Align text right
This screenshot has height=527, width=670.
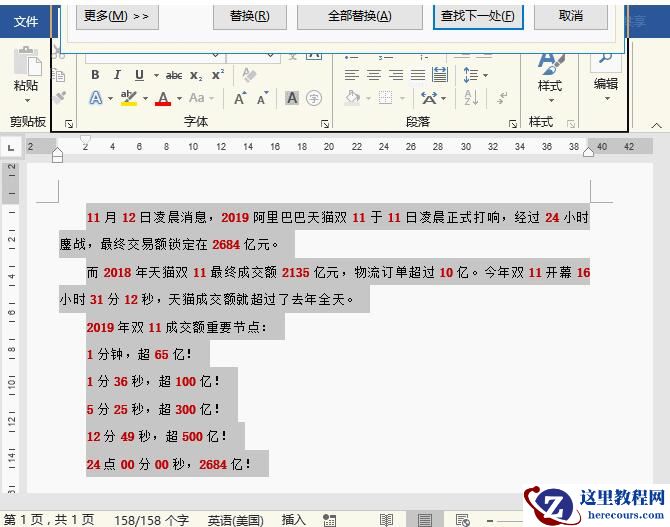[396, 75]
